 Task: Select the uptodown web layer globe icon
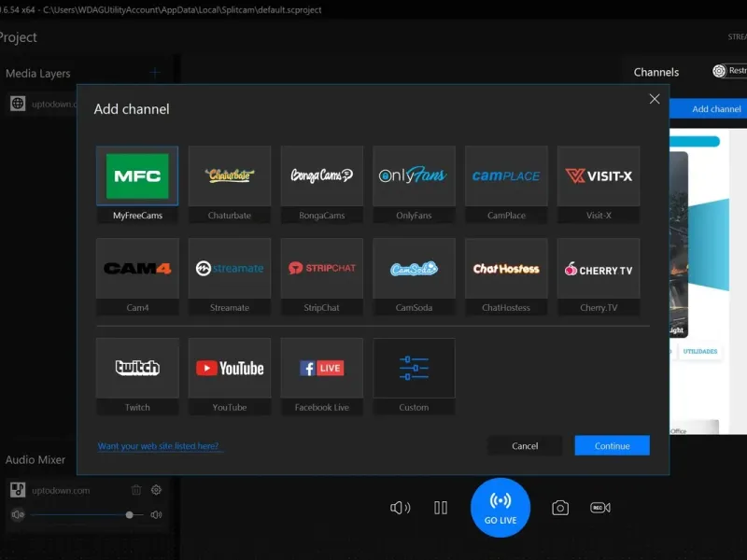click(18, 104)
